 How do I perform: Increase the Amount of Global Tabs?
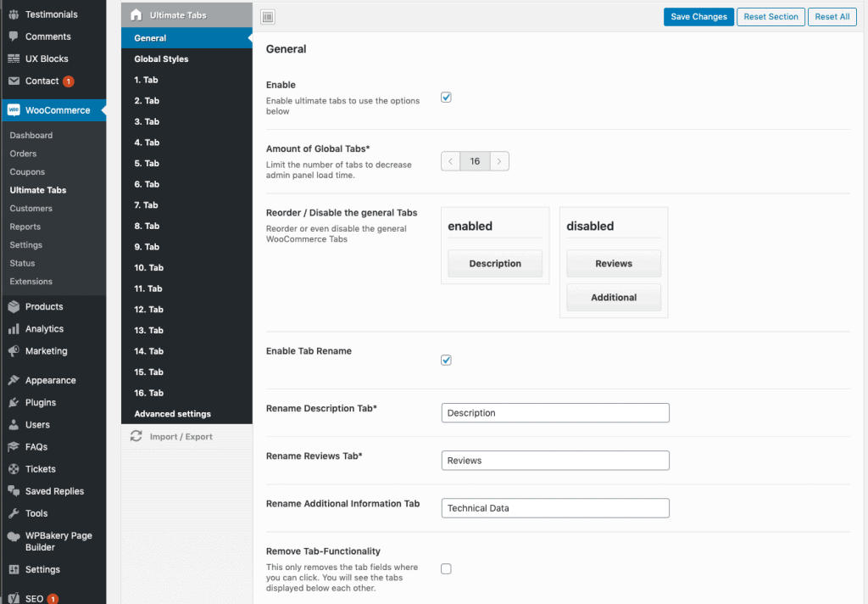coord(499,161)
